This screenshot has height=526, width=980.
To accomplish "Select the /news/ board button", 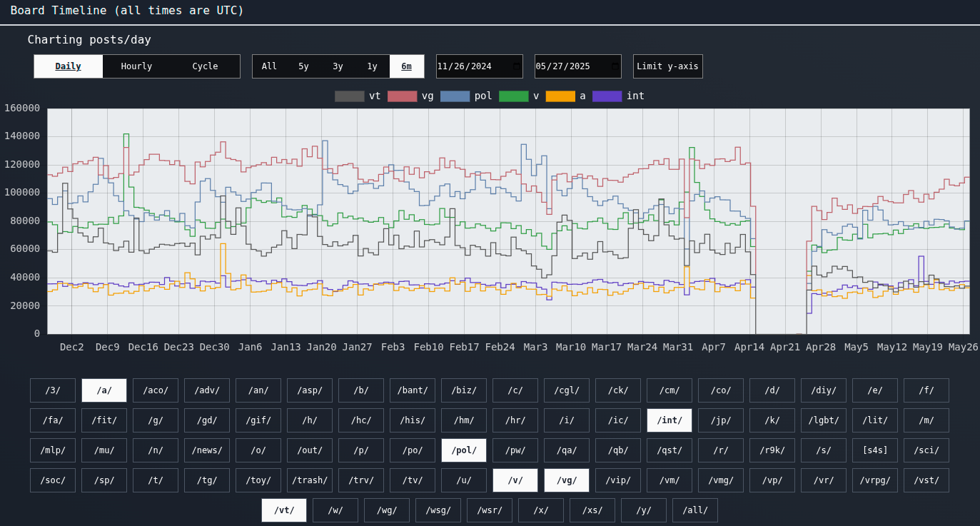I will pos(206,450).
